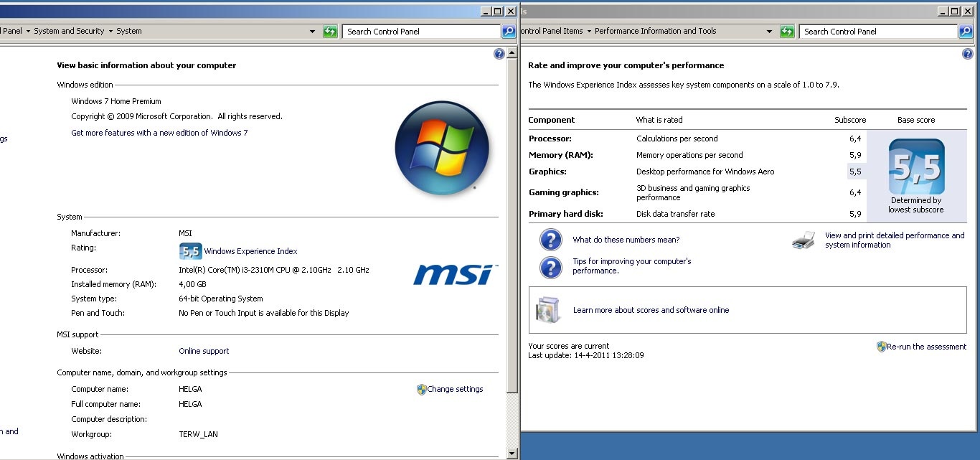
Task: Click the Windows 7 logo orb
Action: pyautogui.click(x=441, y=148)
